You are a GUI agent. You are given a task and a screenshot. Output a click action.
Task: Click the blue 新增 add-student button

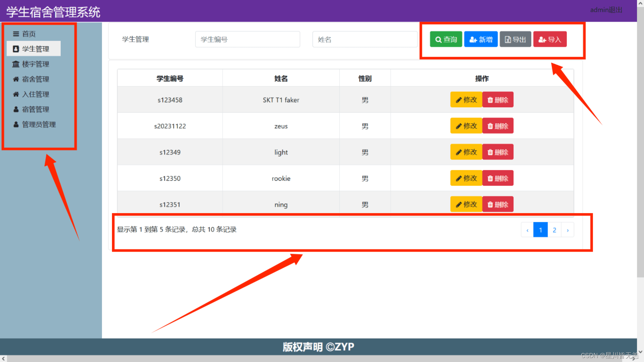pyautogui.click(x=481, y=40)
